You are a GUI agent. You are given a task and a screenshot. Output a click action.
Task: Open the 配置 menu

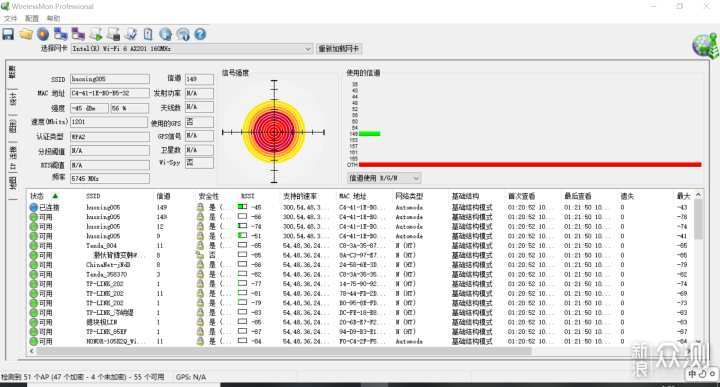coord(32,18)
